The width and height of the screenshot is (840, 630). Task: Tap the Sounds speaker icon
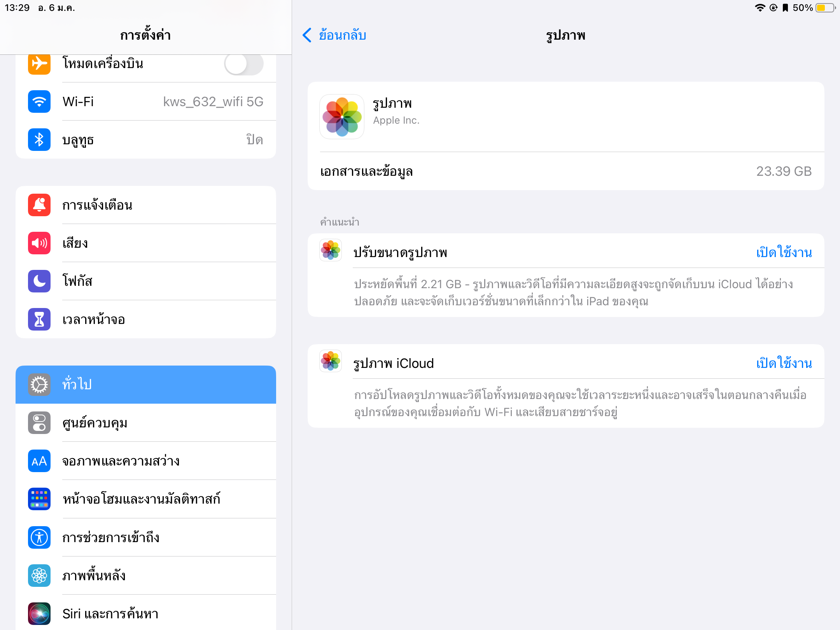(39, 243)
